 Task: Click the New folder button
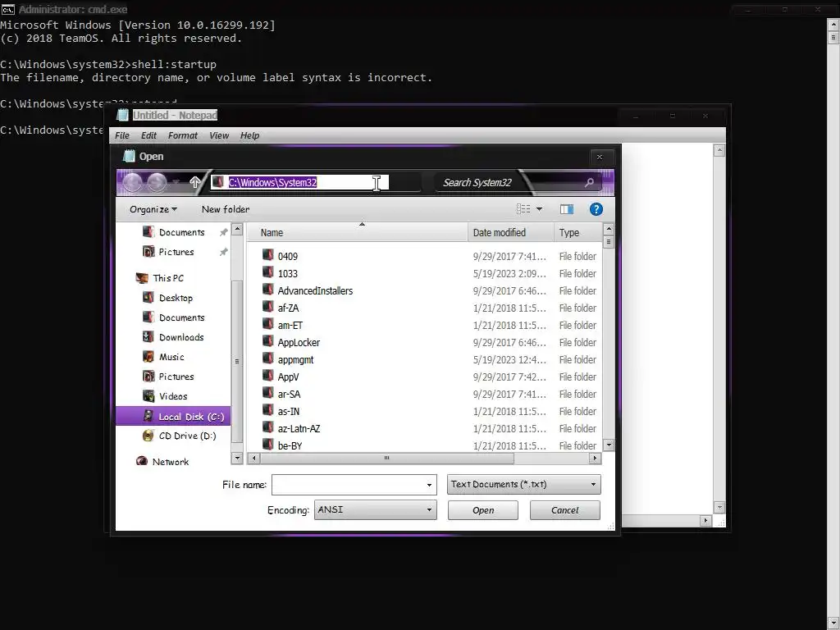point(226,209)
